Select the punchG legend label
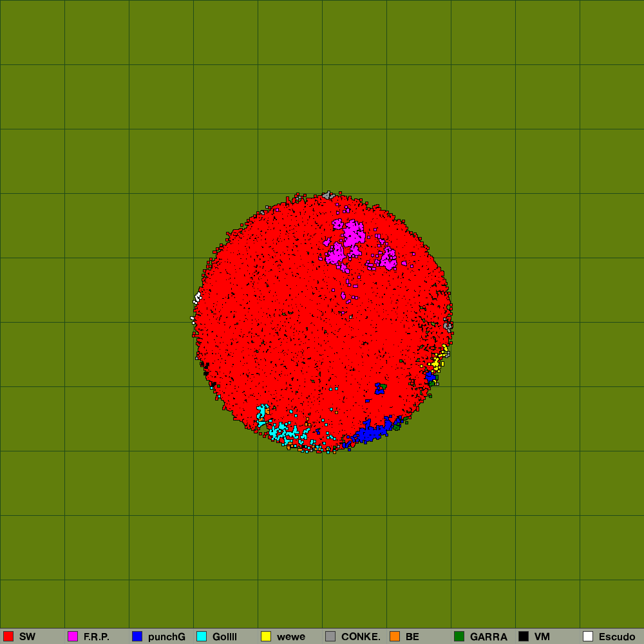Image resolution: width=644 pixels, height=644 pixels. pyautogui.click(x=166, y=637)
